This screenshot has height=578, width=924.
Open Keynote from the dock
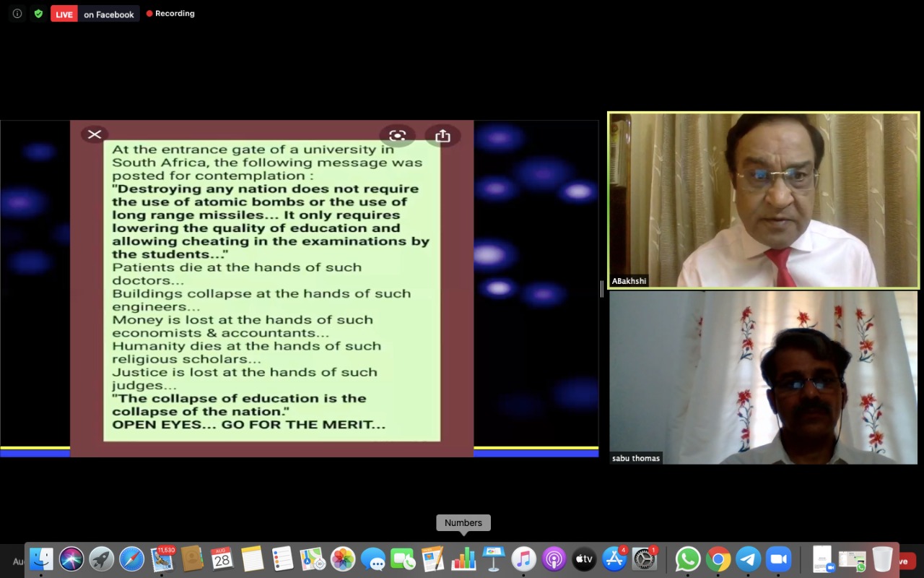coord(494,559)
